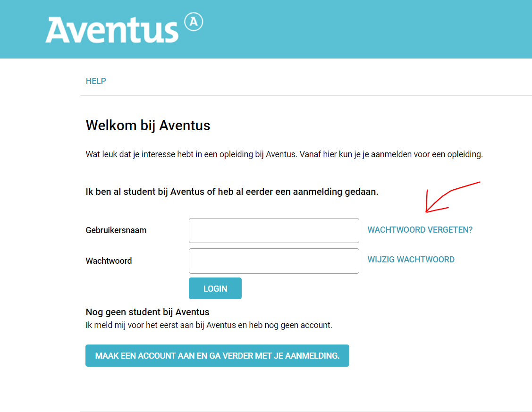The height and width of the screenshot is (412, 532).
Task: Click the 'Ik meld mij voor het eerst' text
Action: point(209,325)
